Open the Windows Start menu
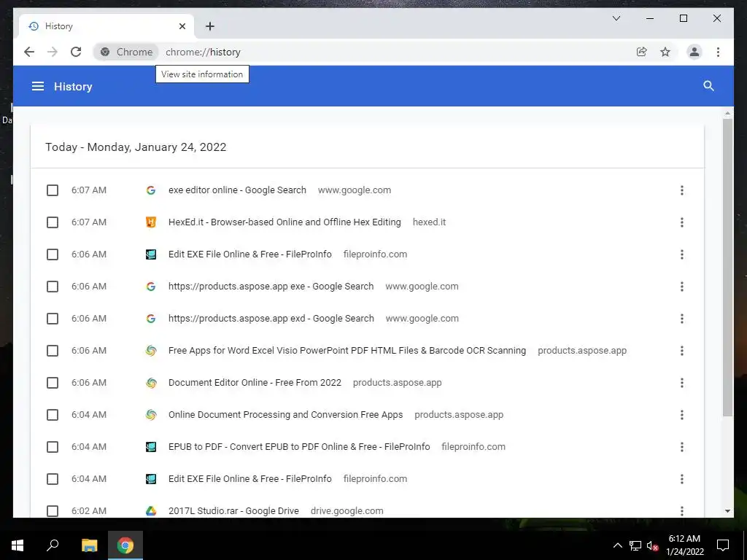 coord(18,545)
